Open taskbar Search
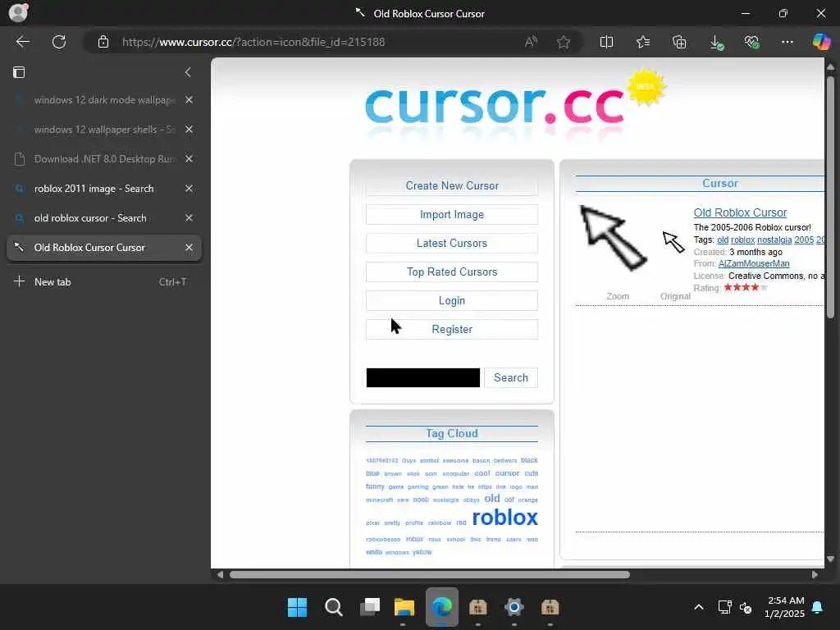This screenshot has width=840, height=630. (x=333, y=607)
